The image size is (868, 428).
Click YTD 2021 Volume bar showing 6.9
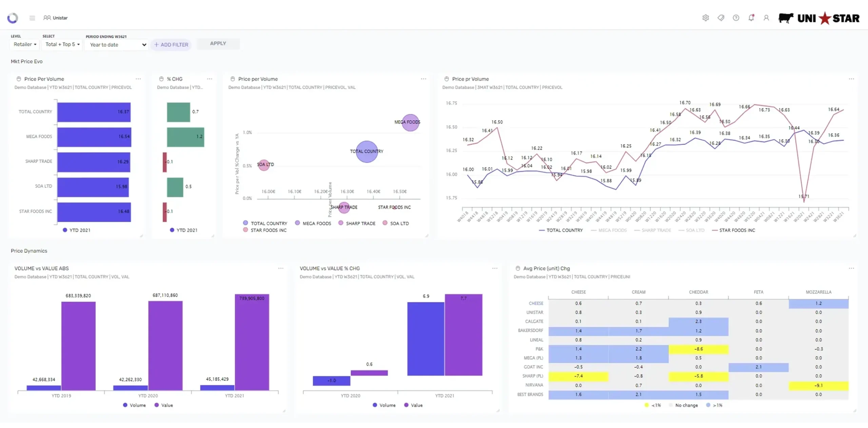tap(426, 338)
